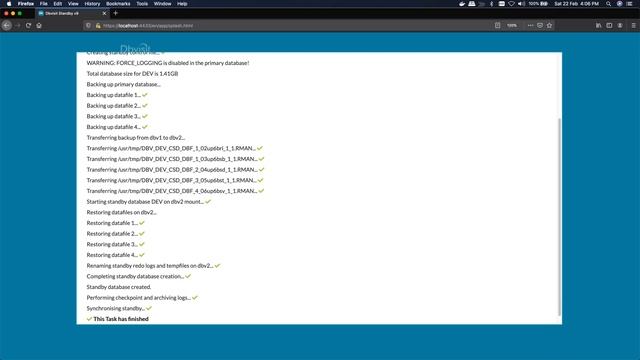Select the Dbvisit Standby browser tab
The width and height of the screenshot is (640, 360).
pos(72,13)
